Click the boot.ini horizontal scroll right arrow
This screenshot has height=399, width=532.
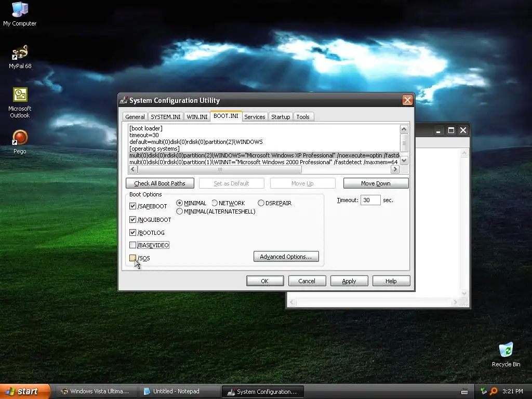pyautogui.click(x=395, y=169)
